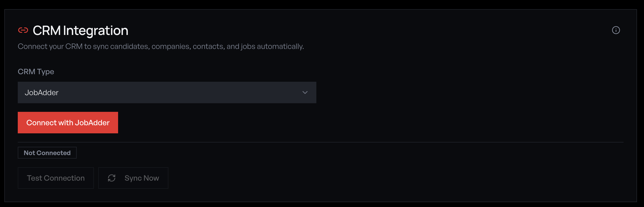Click the CRM Integration heading text
The width and height of the screenshot is (644, 207).
[80, 31]
